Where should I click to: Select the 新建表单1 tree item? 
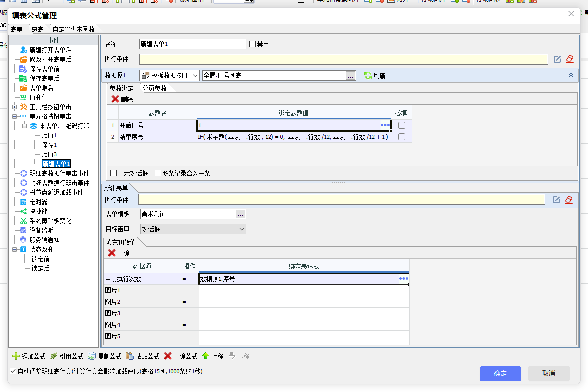click(x=56, y=164)
